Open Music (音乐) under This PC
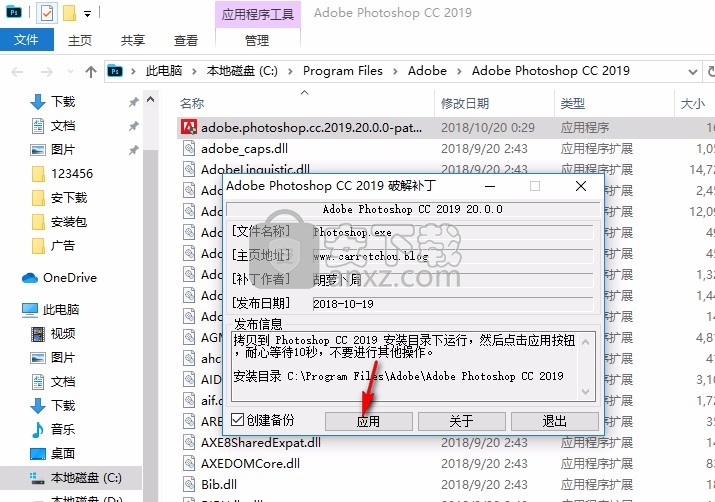 tap(63, 429)
